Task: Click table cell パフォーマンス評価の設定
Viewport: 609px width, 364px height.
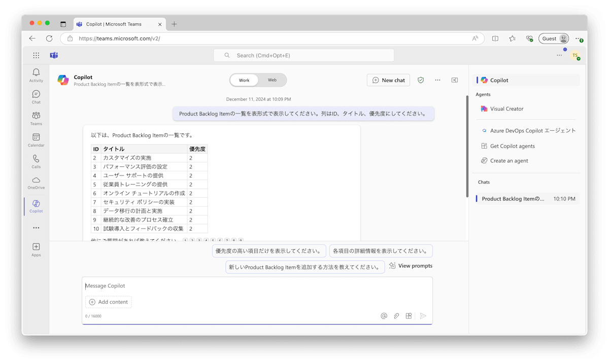Action: pos(144,167)
